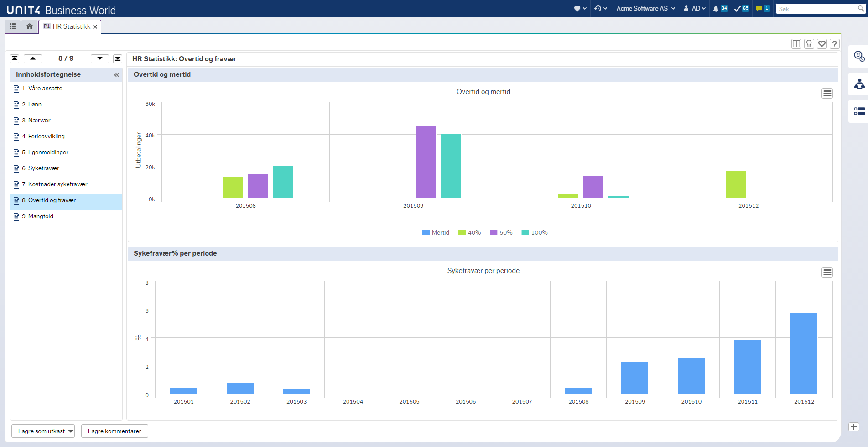This screenshot has height=447, width=868.
Task: Click the search magnifier icon
Action: pyautogui.click(x=861, y=9)
